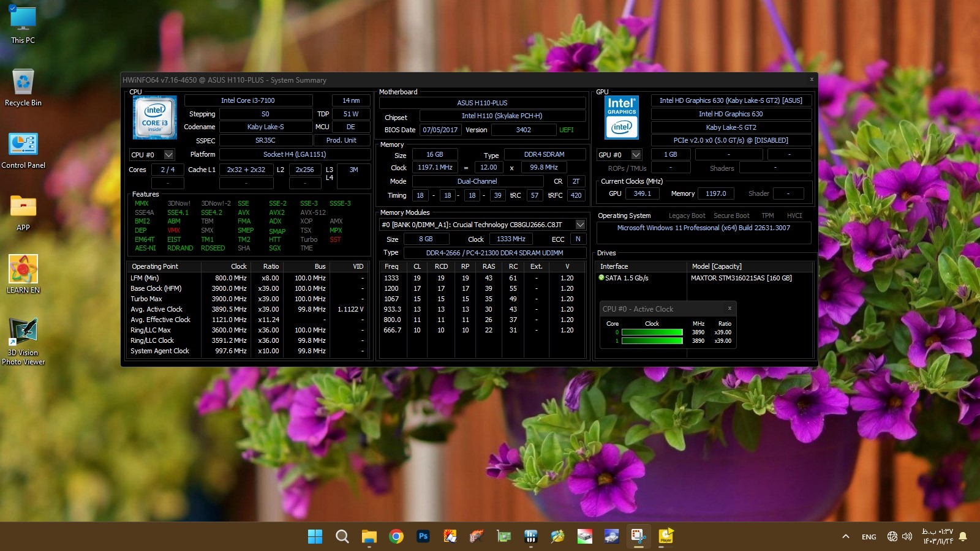Click the Interface column header under Drives
This screenshot has height=551, width=980.
[641, 266]
